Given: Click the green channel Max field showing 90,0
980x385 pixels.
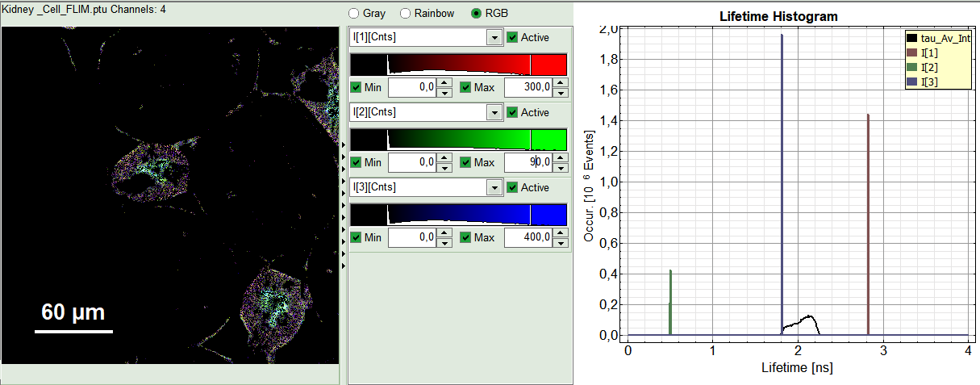Looking at the screenshot, I should point(528,162).
